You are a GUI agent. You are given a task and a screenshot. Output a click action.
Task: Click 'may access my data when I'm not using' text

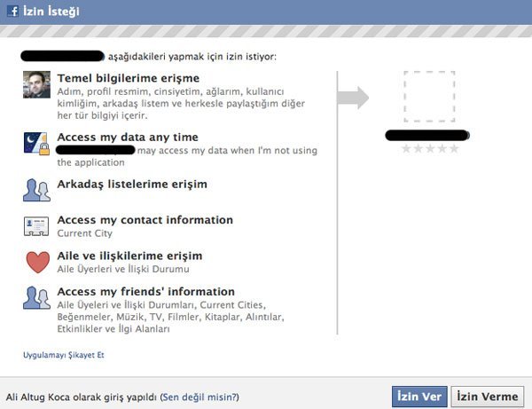pos(227,150)
